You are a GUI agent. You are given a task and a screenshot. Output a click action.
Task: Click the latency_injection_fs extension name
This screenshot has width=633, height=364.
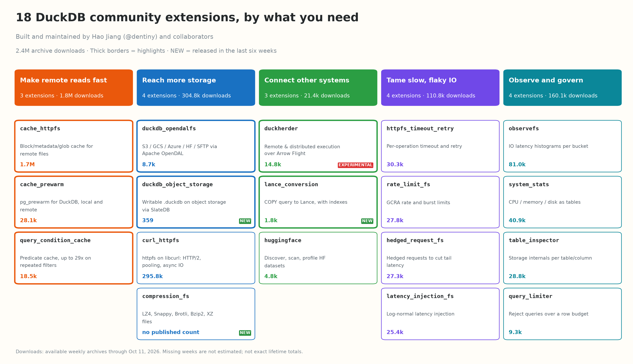click(420, 296)
